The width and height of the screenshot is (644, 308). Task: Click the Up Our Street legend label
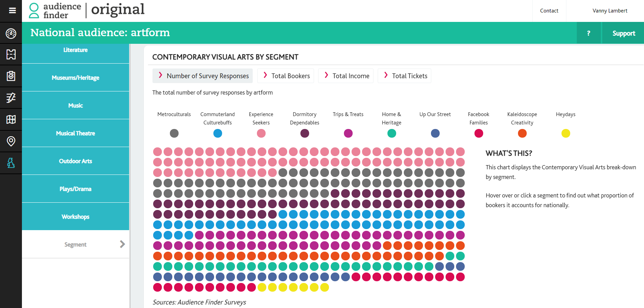435,114
